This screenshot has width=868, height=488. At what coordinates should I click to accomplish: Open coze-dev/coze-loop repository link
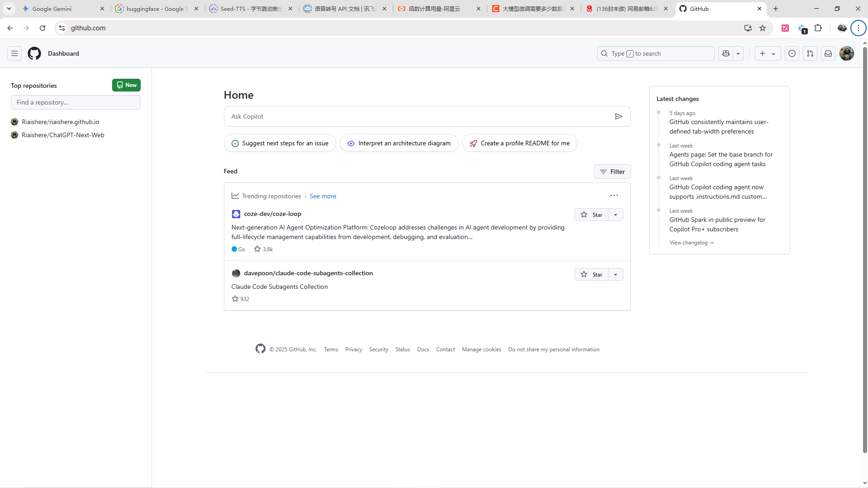pyautogui.click(x=272, y=214)
